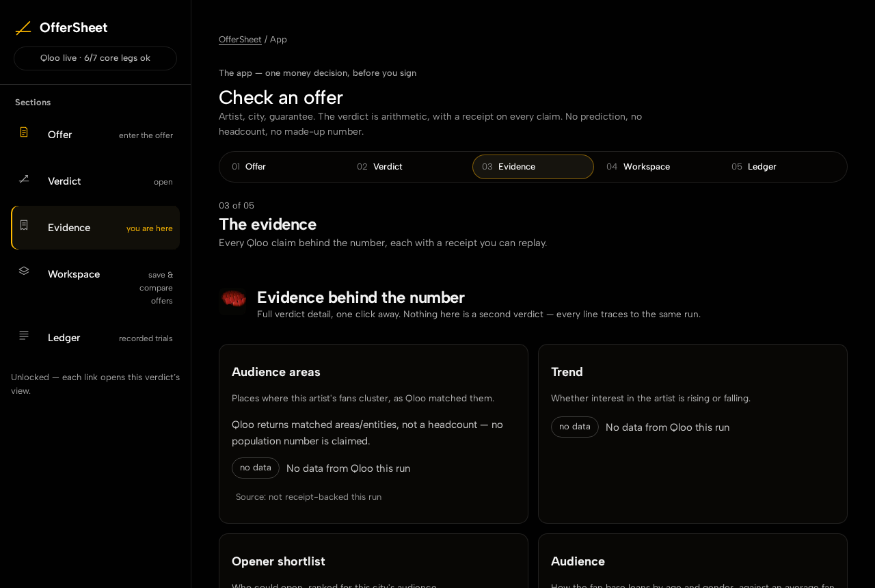875x588 pixels.
Task: Click 'Source: not receipt-backed this run' text
Action: pyautogui.click(x=309, y=497)
